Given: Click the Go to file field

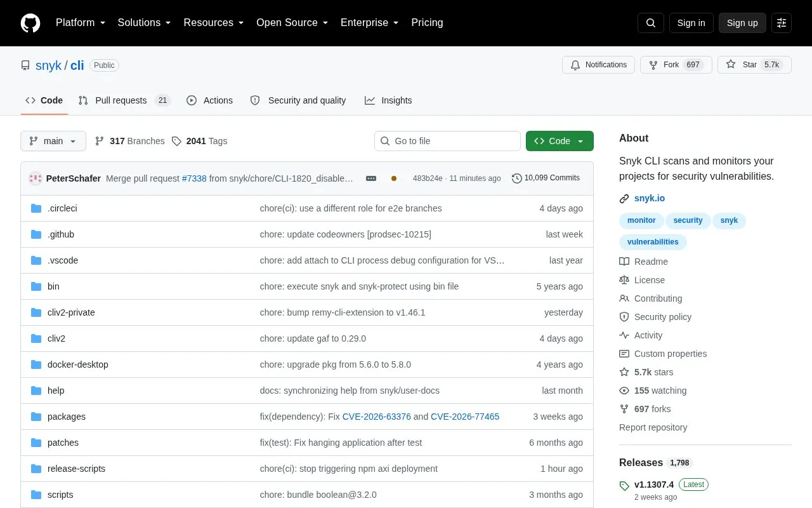Looking at the screenshot, I should [x=447, y=141].
